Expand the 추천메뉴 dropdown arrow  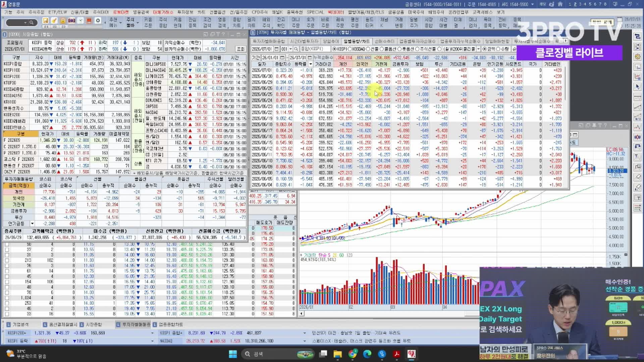pyautogui.click(x=120, y=23)
